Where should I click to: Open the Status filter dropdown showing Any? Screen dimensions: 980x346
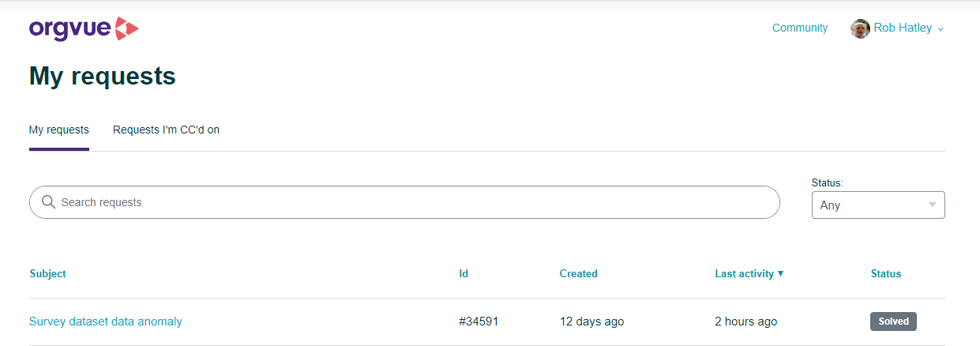pos(878,205)
